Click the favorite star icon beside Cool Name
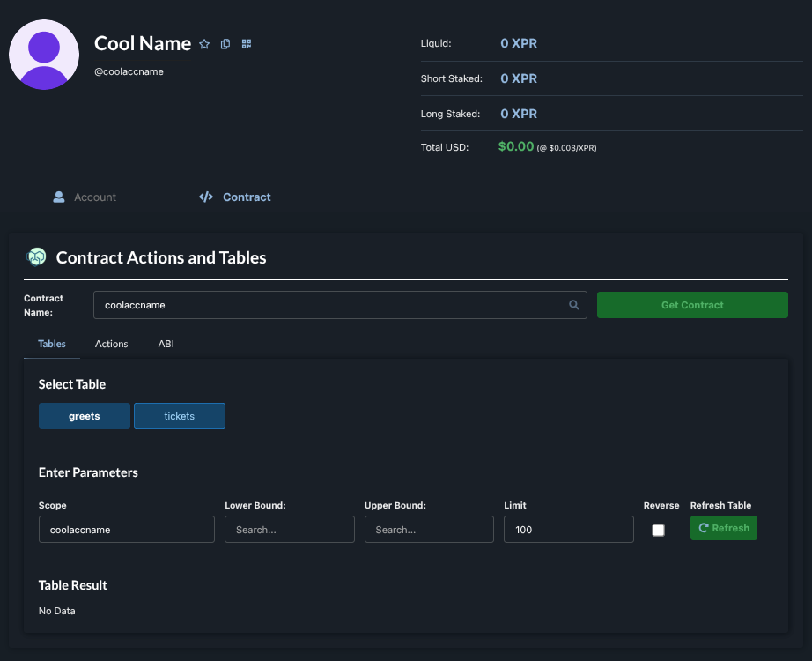 [204, 44]
